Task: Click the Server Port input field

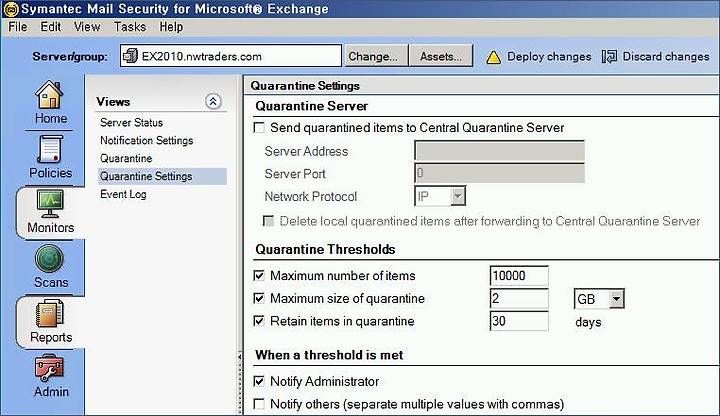Action: 500,174
